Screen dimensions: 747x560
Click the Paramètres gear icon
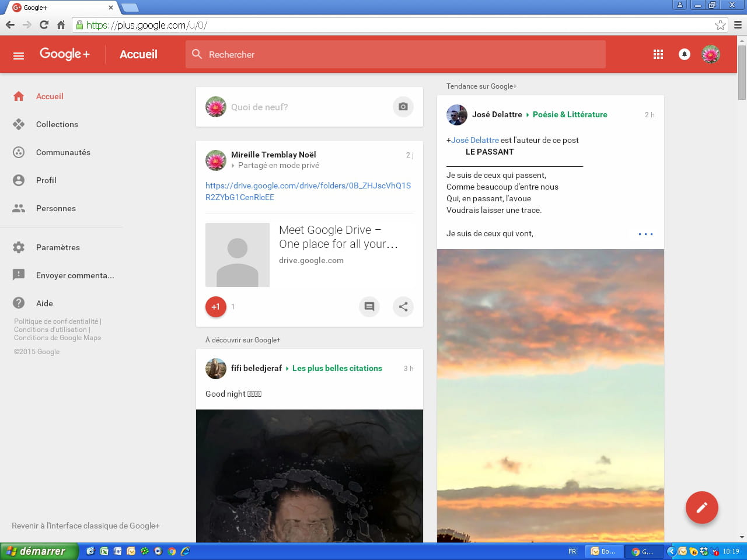click(x=19, y=247)
